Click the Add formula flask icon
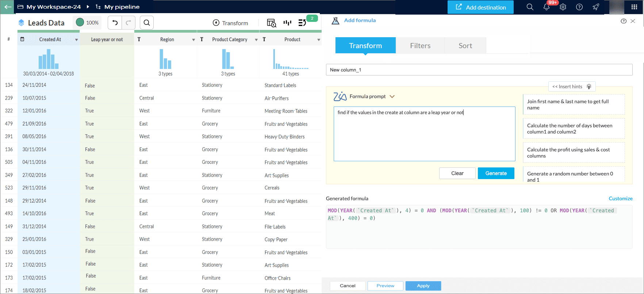644x294 pixels. coord(335,20)
